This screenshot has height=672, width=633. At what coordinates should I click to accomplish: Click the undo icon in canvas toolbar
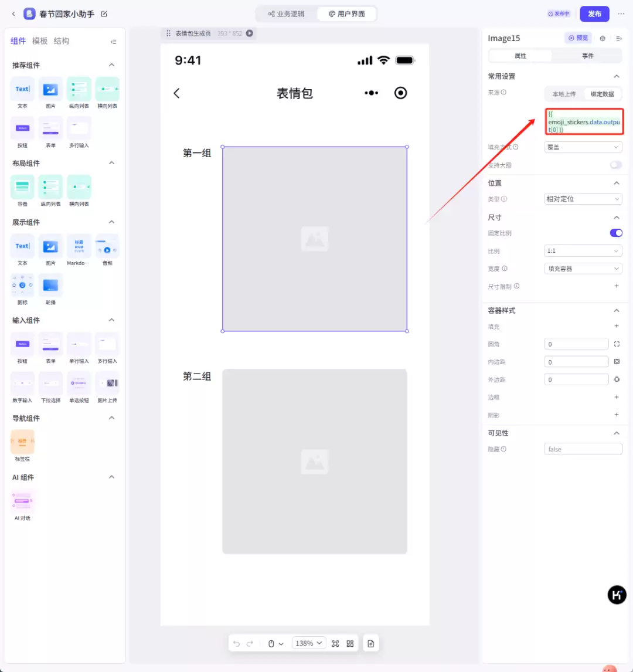point(237,643)
